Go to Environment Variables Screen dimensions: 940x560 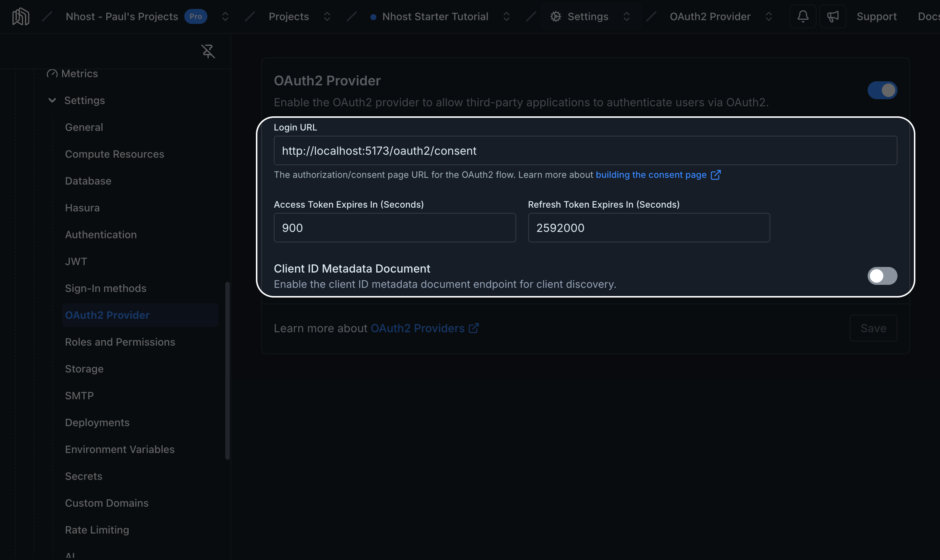click(x=120, y=449)
